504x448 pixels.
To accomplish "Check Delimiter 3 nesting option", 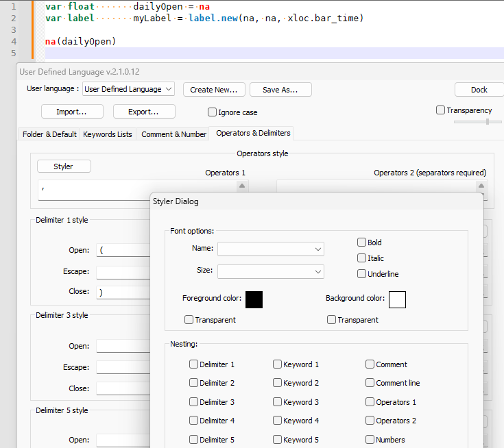I will 193,401.
